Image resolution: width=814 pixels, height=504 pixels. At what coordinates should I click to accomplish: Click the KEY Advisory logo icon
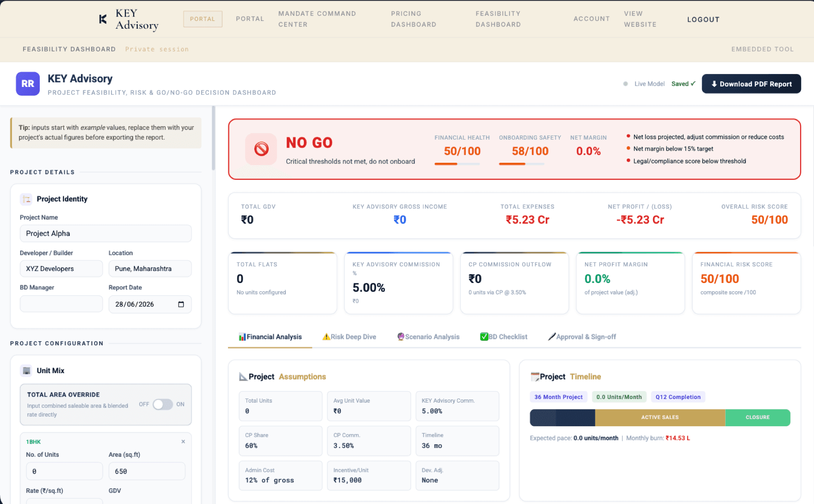point(103,19)
